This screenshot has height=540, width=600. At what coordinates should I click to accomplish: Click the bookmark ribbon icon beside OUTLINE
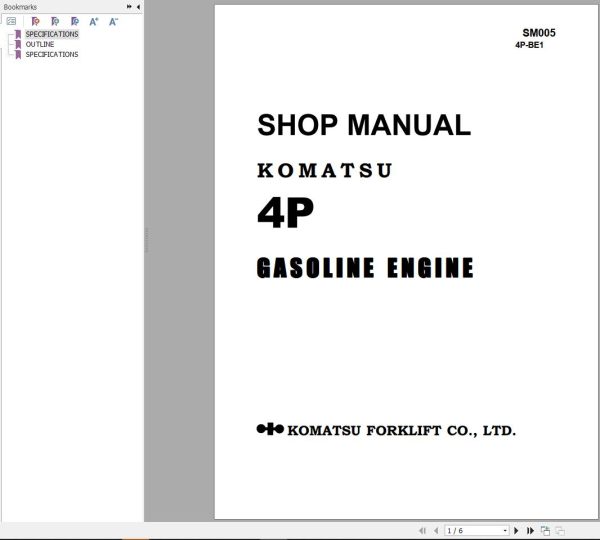(18, 44)
